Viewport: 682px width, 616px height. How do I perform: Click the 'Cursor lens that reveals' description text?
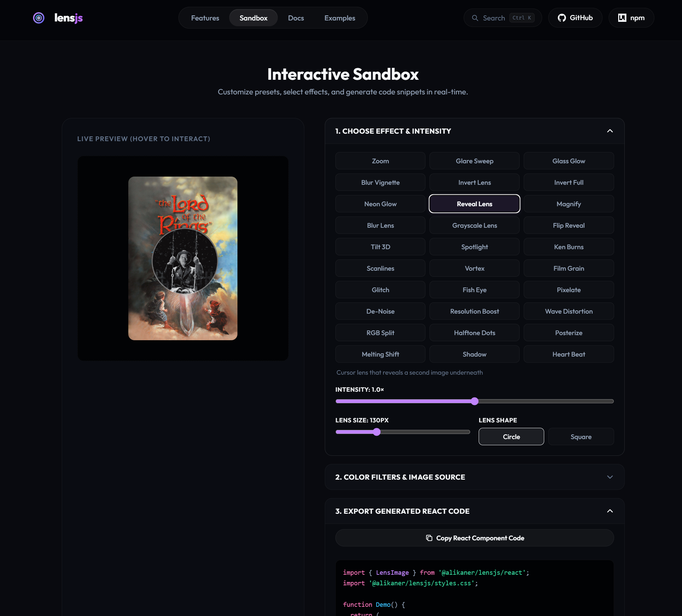pos(409,373)
